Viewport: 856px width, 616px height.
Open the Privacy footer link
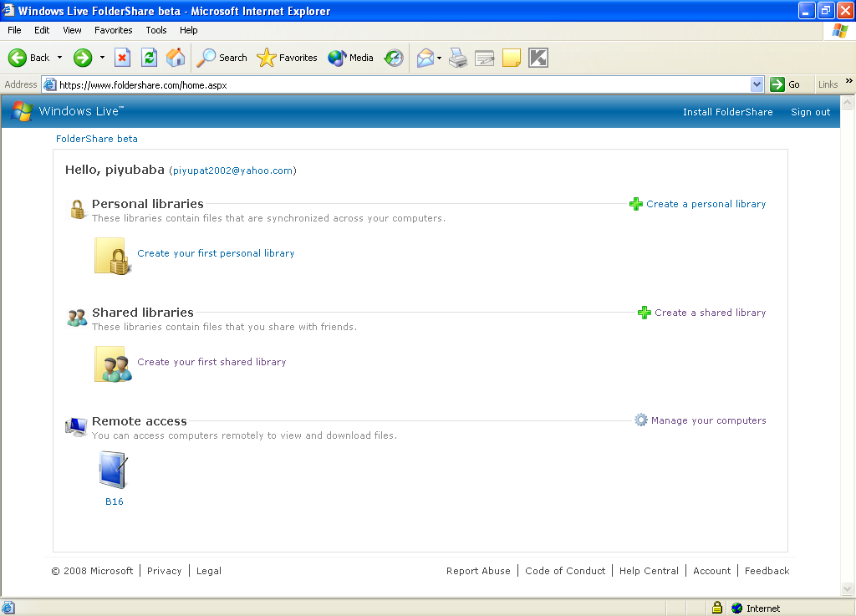[165, 571]
